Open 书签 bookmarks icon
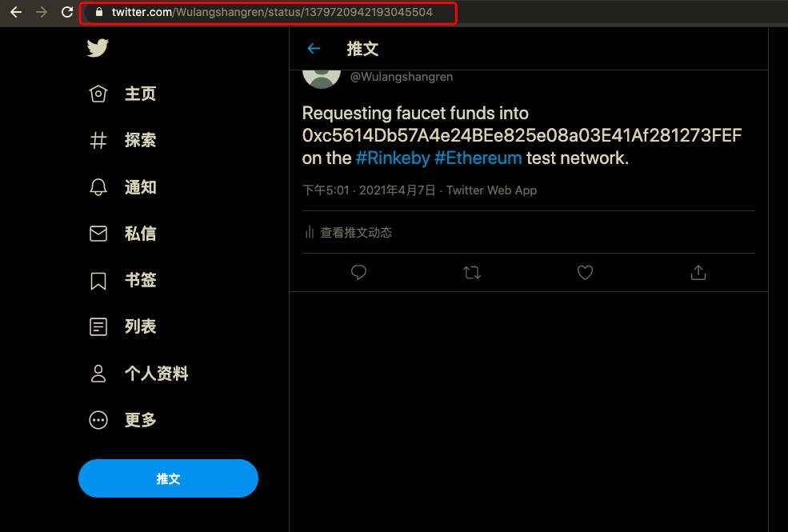The width and height of the screenshot is (788, 532). [x=98, y=280]
